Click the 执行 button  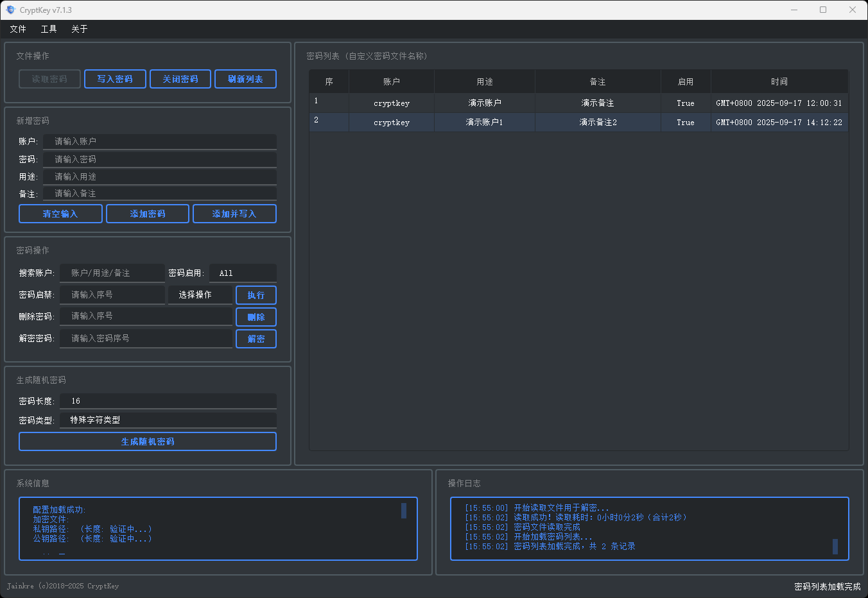tap(256, 295)
